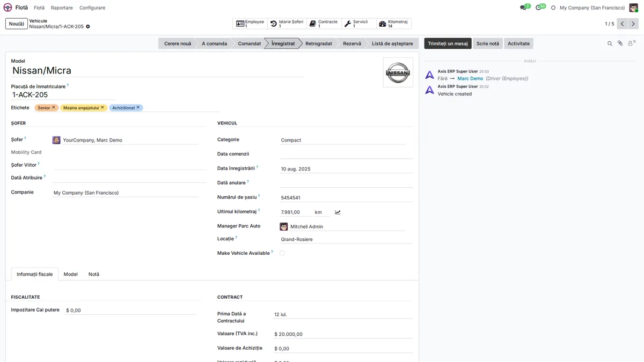The width and height of the screenshot is (644, 362).
Task: Open the user avatar menu
Action: coord(634,8)
